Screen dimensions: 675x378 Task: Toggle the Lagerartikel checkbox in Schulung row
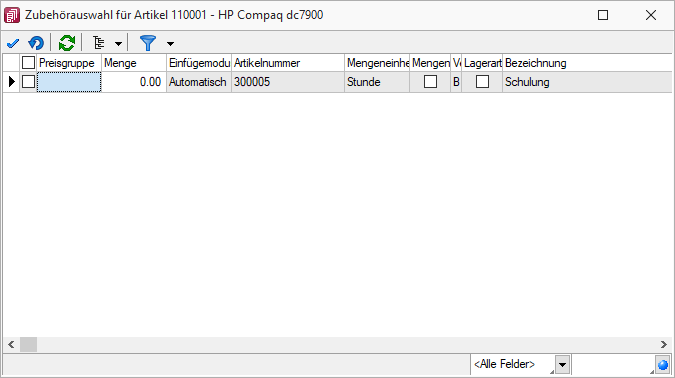[x=482, y=82]
